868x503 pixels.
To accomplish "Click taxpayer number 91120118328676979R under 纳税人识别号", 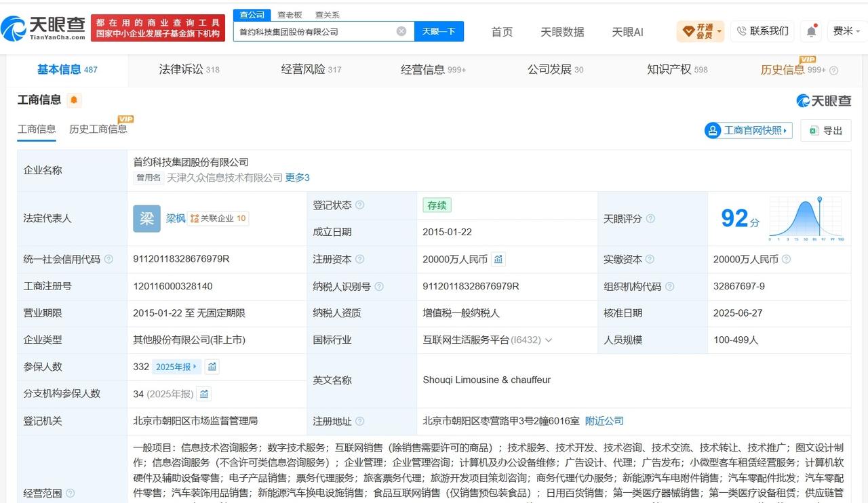I will (471, 286).
